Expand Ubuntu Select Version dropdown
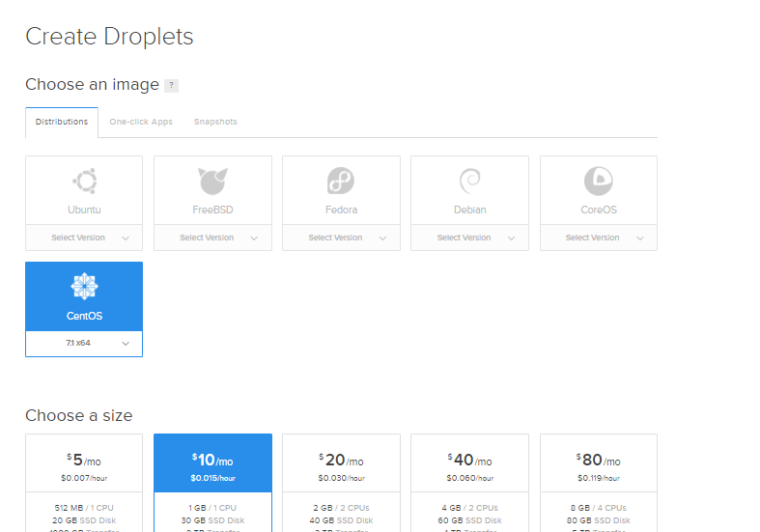The width and height of the screenshot is (760, 532). click(84, 238)
